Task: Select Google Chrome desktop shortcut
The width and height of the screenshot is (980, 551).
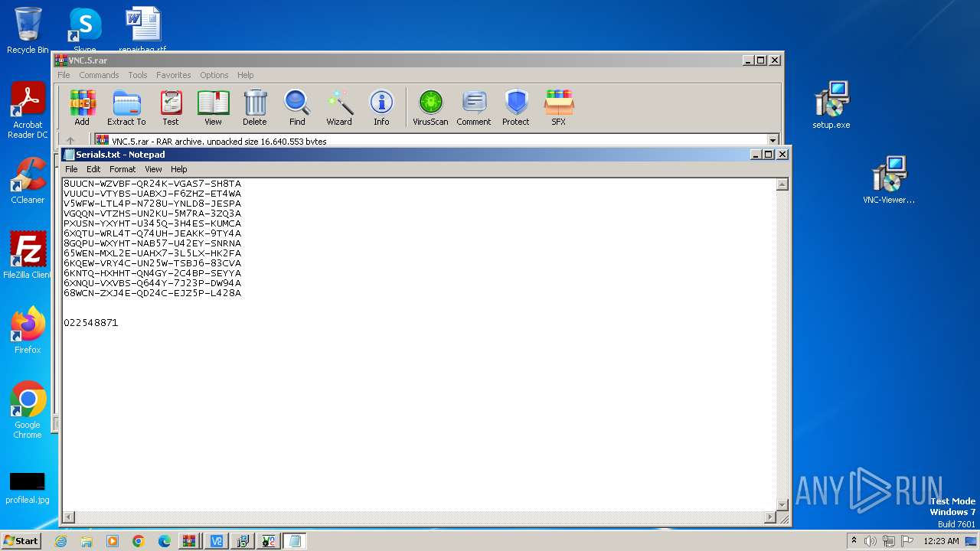Action: point(28,410)
